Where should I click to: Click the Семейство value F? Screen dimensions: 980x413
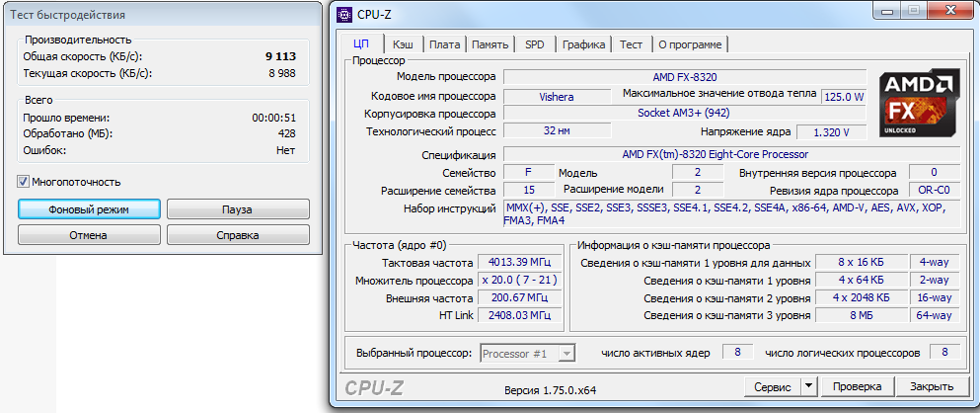pyautogui.click(x=529, y=173)
